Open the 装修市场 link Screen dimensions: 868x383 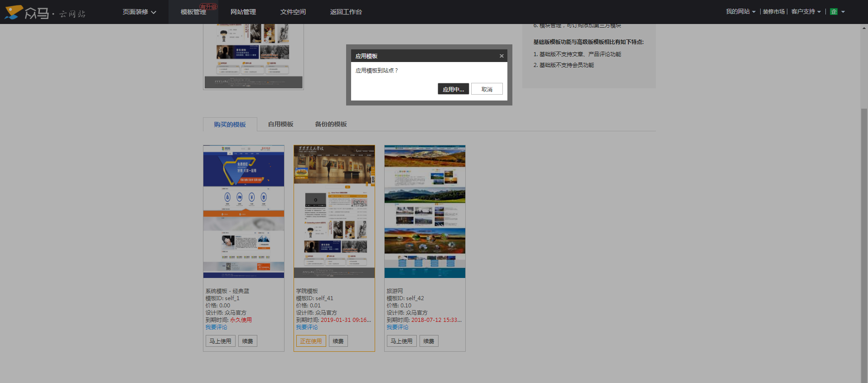coord(774,11)
